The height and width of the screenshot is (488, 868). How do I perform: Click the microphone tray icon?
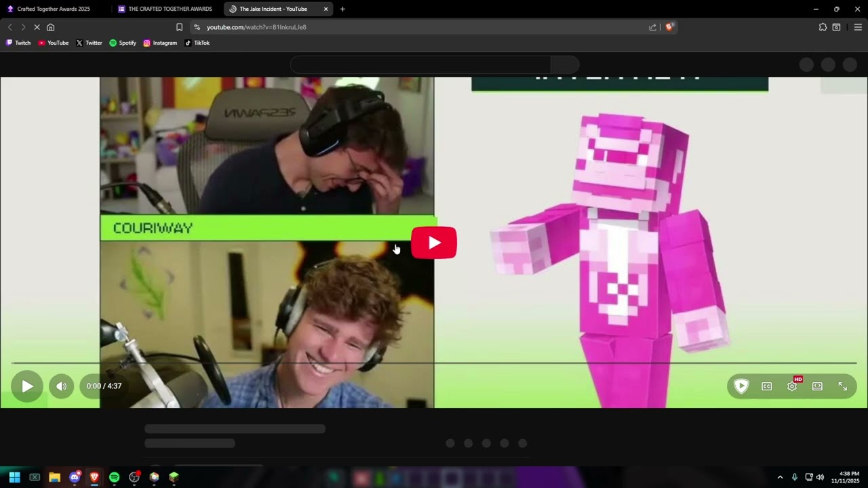coord(795,477)
